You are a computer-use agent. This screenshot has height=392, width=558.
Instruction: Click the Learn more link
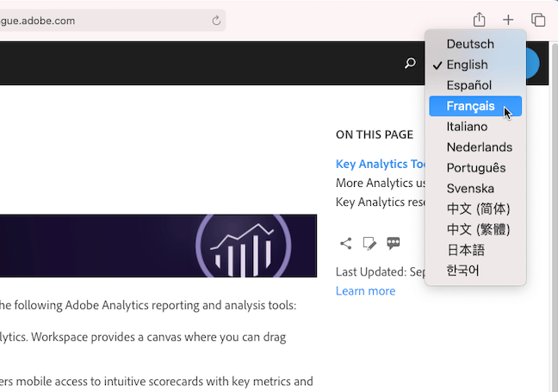[365, 291]
